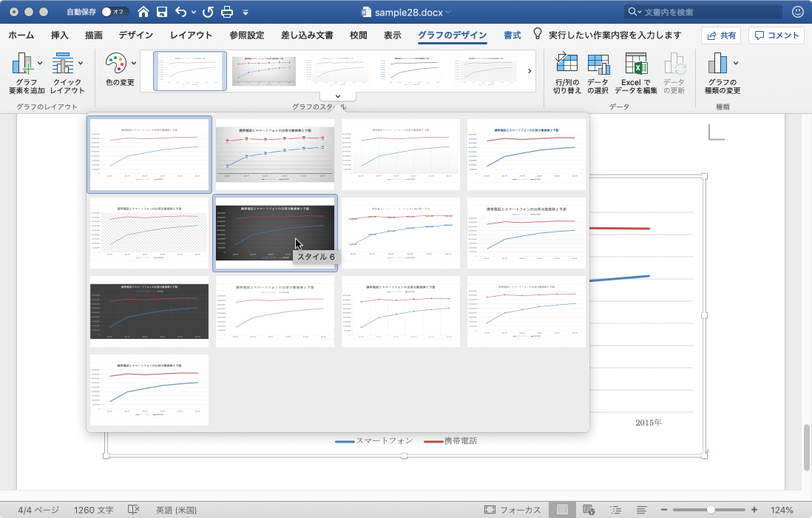Open the グラフの種類の変更 dropdown arrow
812x518 pixels.
[736, 63]
